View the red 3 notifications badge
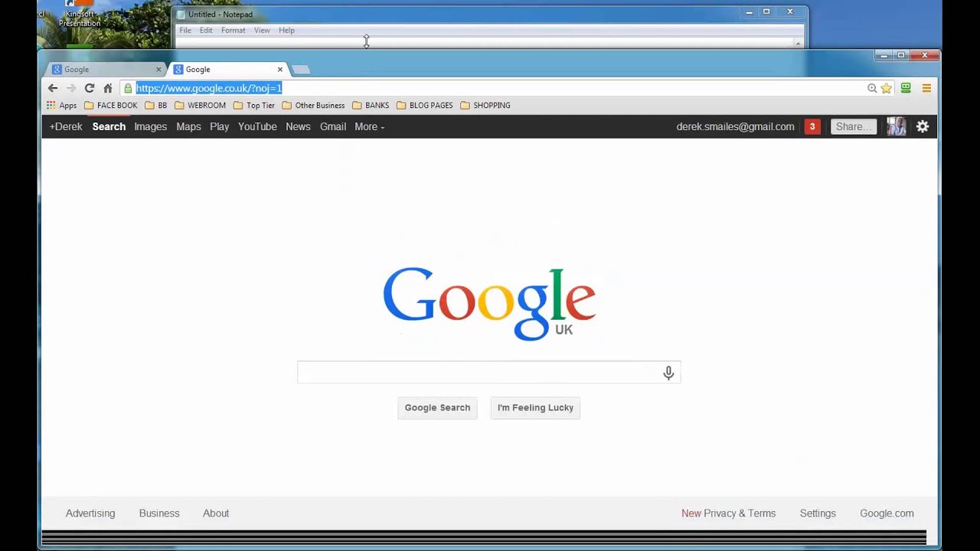Image resolution: width=980 pixels, height=551 pixels. click(x=812, y=127)
